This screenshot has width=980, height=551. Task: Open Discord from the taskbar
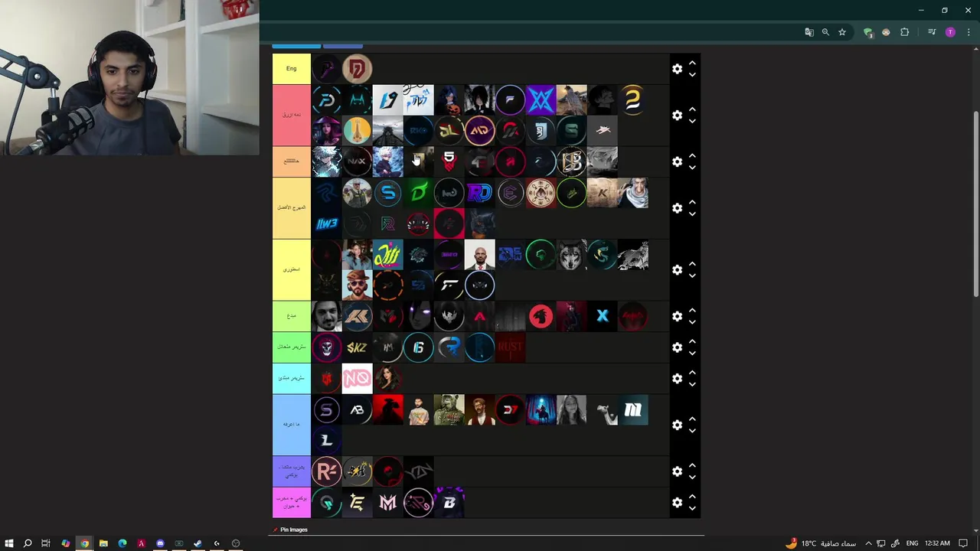(160, 543)
